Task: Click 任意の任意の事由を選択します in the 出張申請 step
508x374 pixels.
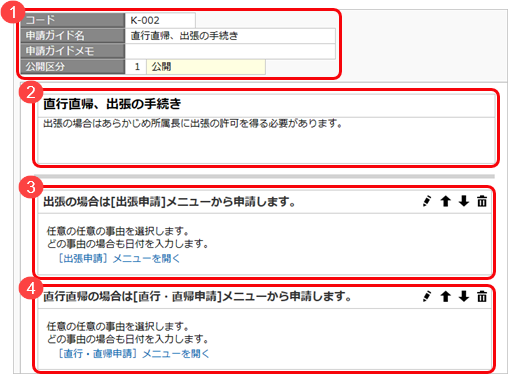Action: click(118, 231)
